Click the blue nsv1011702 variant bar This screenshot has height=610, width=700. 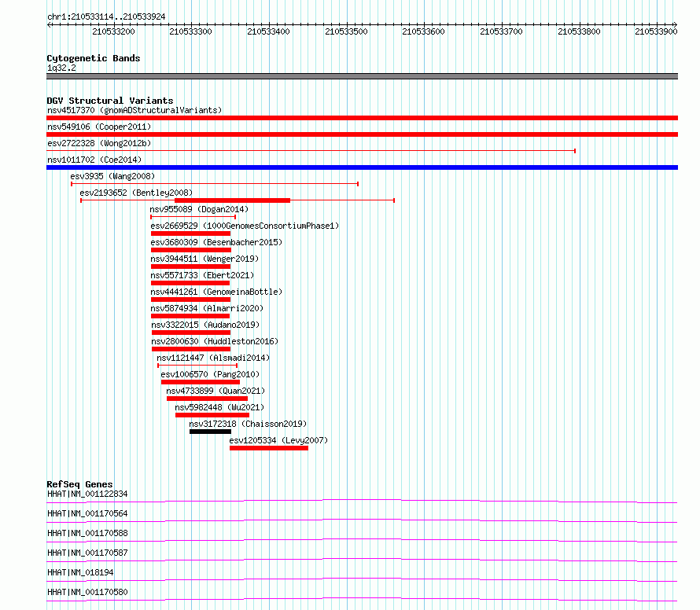[362, 167]
